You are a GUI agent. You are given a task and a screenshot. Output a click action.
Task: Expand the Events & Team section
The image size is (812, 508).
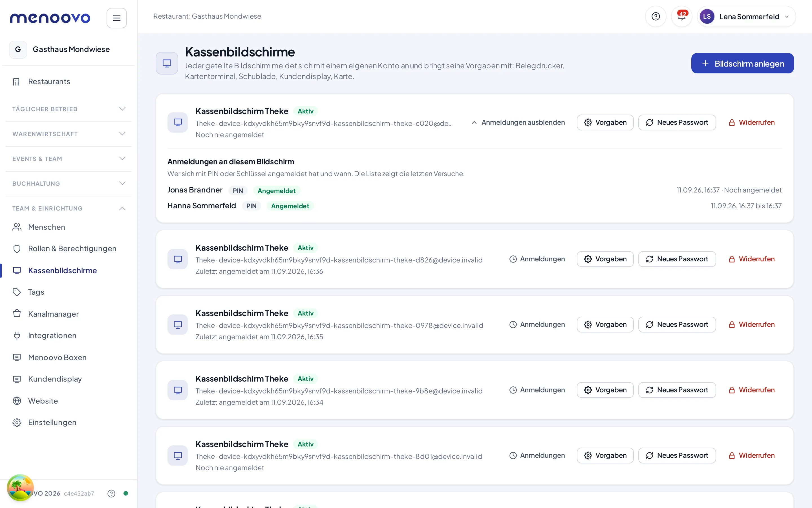tap(69, 159)
